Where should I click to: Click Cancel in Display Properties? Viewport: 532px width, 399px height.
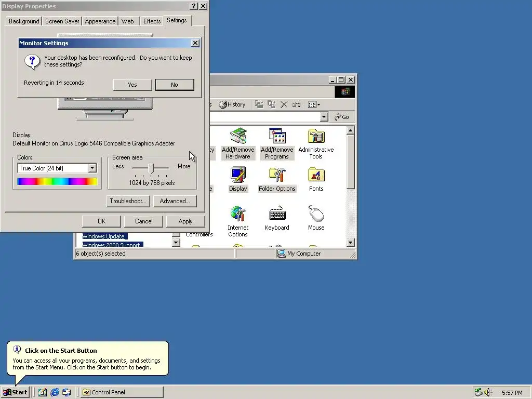143,221
